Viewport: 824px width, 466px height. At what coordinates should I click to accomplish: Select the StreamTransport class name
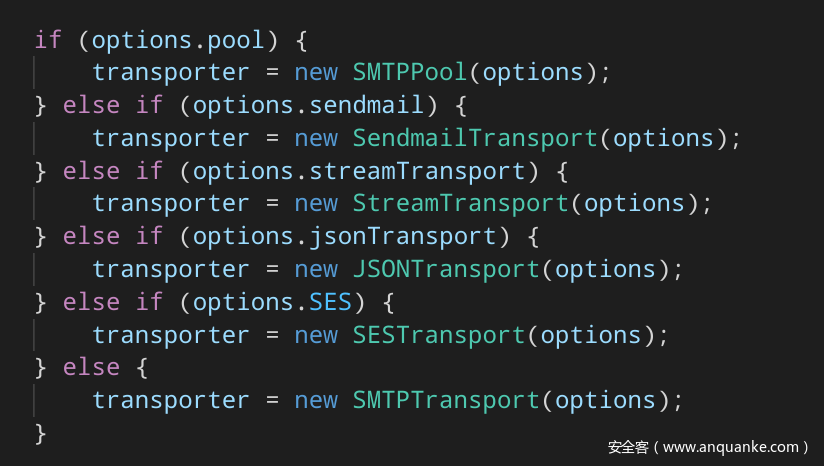tap(460, 203)
